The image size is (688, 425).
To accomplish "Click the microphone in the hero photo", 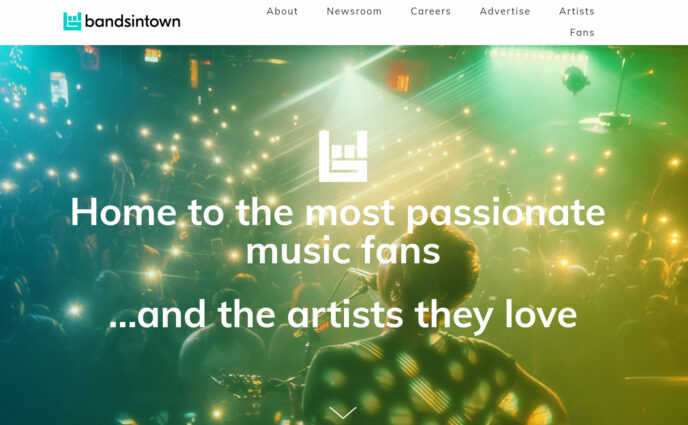I will (x=362, y=277).
